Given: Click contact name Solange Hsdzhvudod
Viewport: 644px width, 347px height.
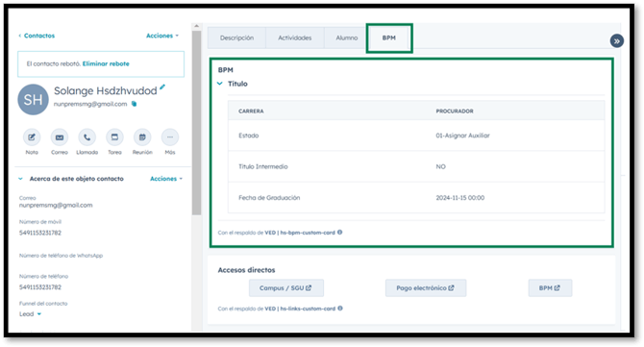Looking at the screenshot, I should pyautogui.click(x=106, y=90).
